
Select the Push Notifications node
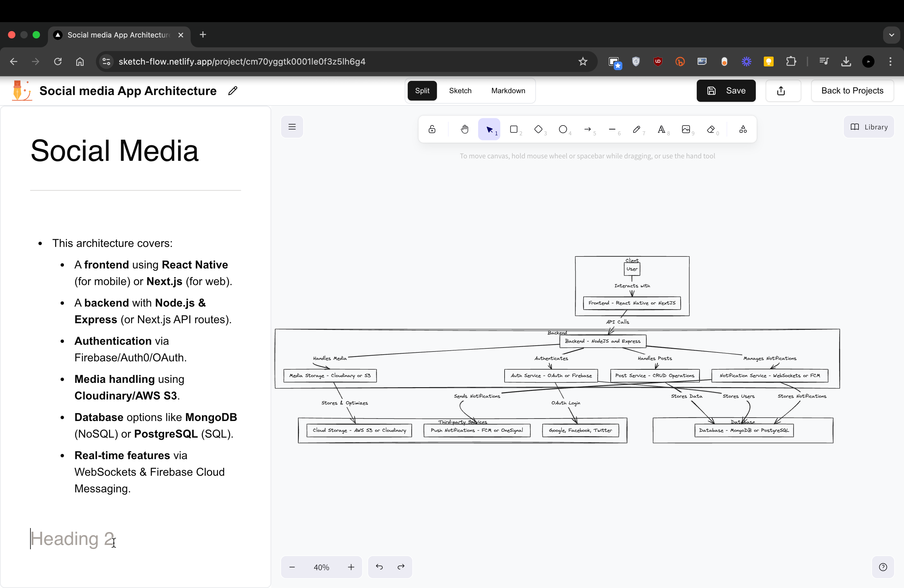tap(477, 430)
